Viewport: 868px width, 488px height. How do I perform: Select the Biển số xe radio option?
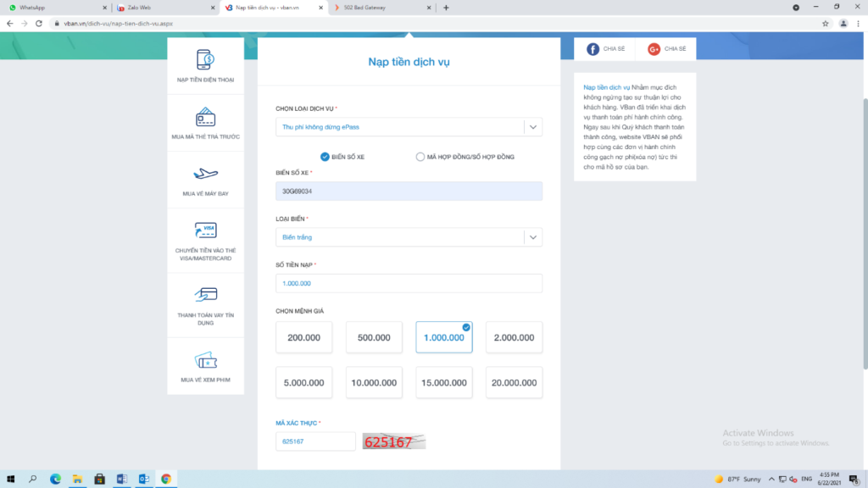(x=325, y=157)
